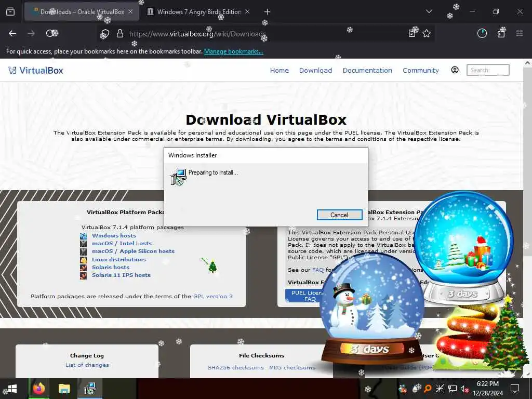Download the Windows hosts package
Image resolution: width=532 pixels, height=399 pixels.
(114, 235)
